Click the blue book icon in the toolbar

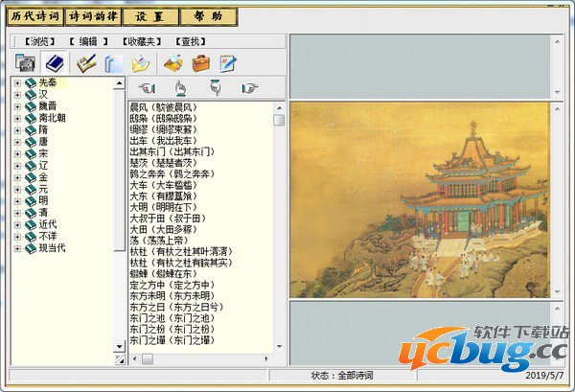coord(55,64)
